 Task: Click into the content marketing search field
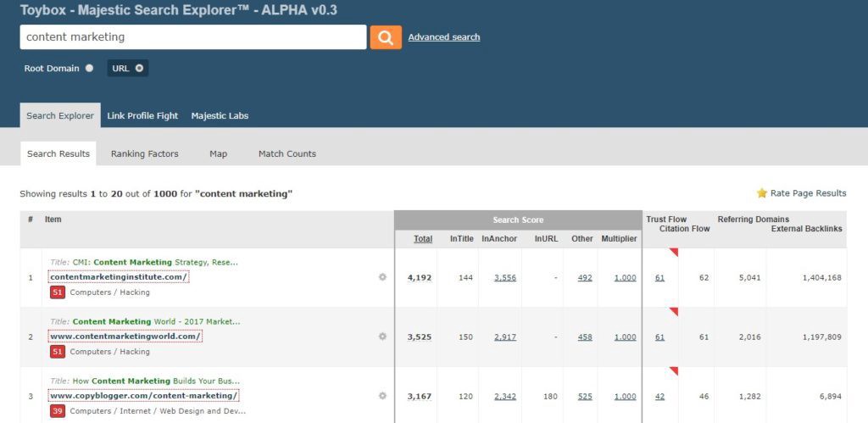pyautogui.click(x=192, y=37)
